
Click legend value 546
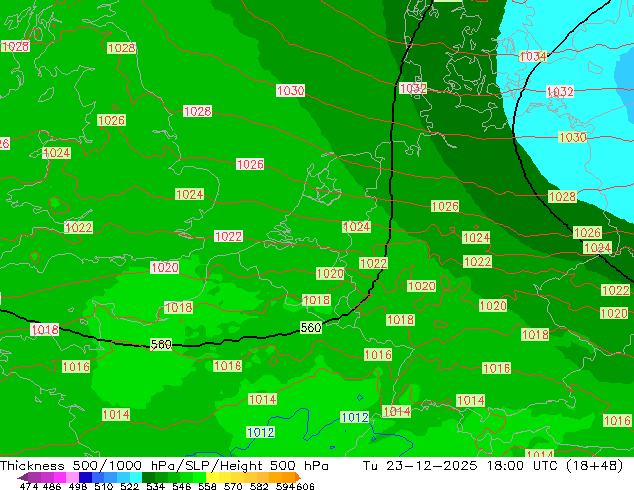tap(182, 486)
